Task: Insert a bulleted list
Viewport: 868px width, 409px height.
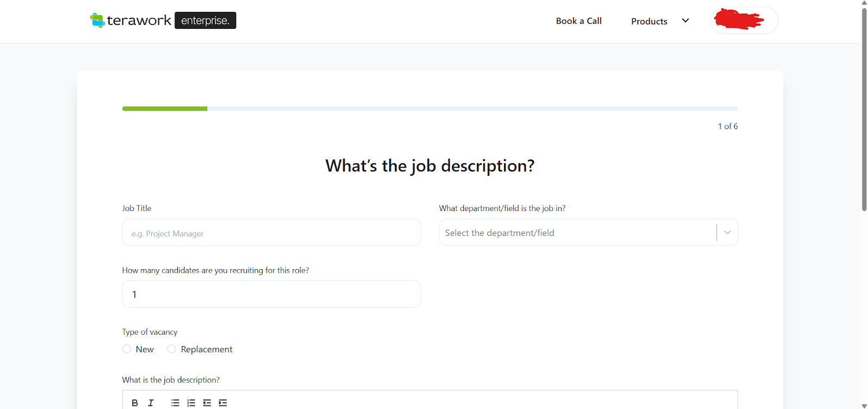Action: pos(175,402)
